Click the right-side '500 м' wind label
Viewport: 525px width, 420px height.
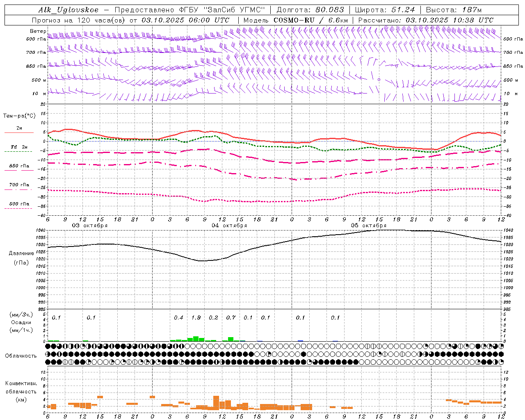pos(510,80)
